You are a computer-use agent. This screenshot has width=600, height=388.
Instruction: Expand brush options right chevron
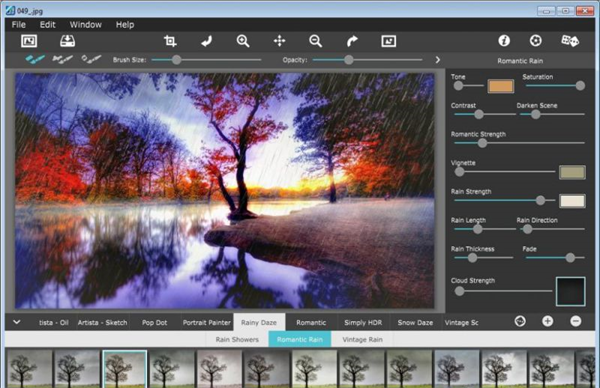[x=438, y=60]
